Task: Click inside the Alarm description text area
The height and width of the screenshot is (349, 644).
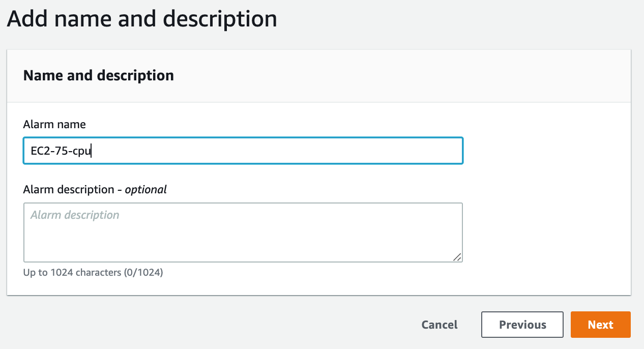Action: pos(243,232)
